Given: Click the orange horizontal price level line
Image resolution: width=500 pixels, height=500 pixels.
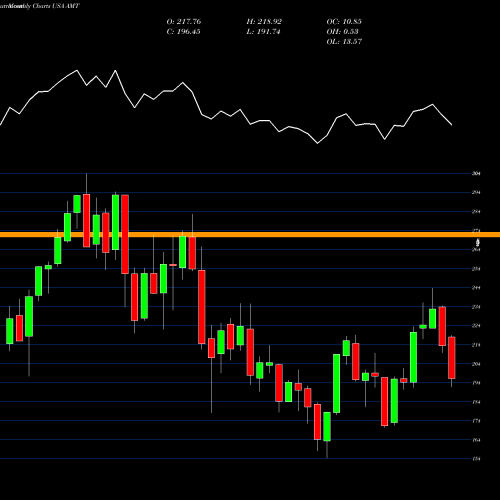Looking at the screenshot, I should tap(250, 235).
